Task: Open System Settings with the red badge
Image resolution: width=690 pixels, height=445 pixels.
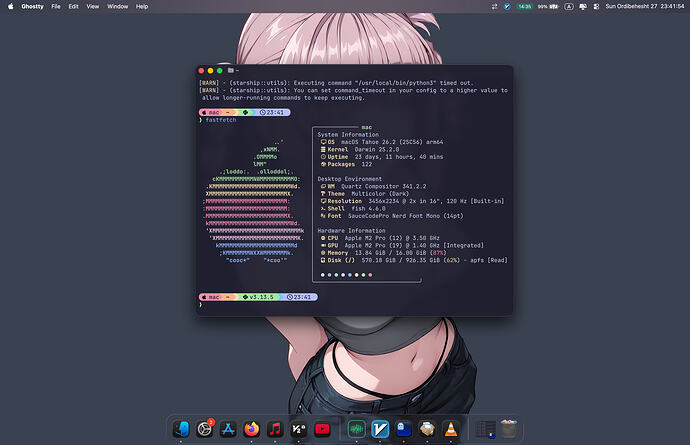Action: coord(205,429)
